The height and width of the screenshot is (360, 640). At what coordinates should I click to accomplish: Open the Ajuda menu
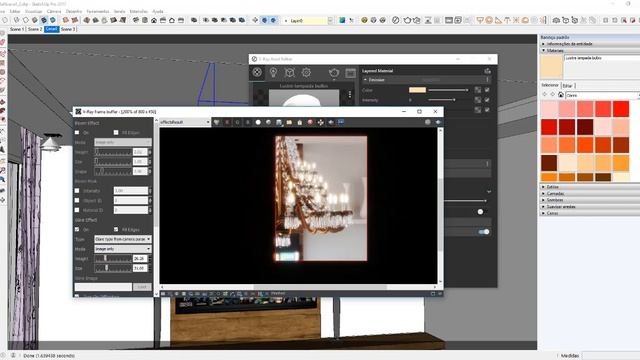coord(158,11)
